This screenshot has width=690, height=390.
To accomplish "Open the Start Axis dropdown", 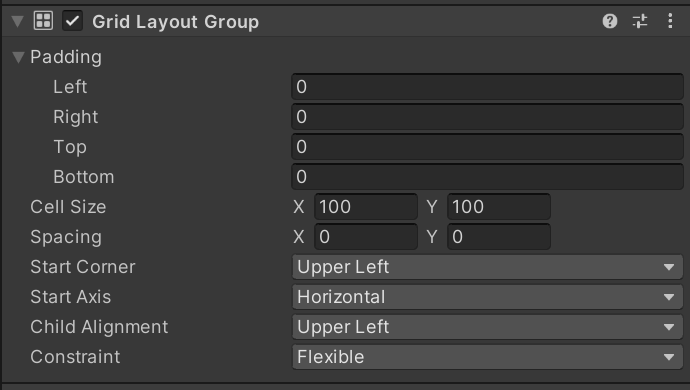I will (x=487, y=297).
